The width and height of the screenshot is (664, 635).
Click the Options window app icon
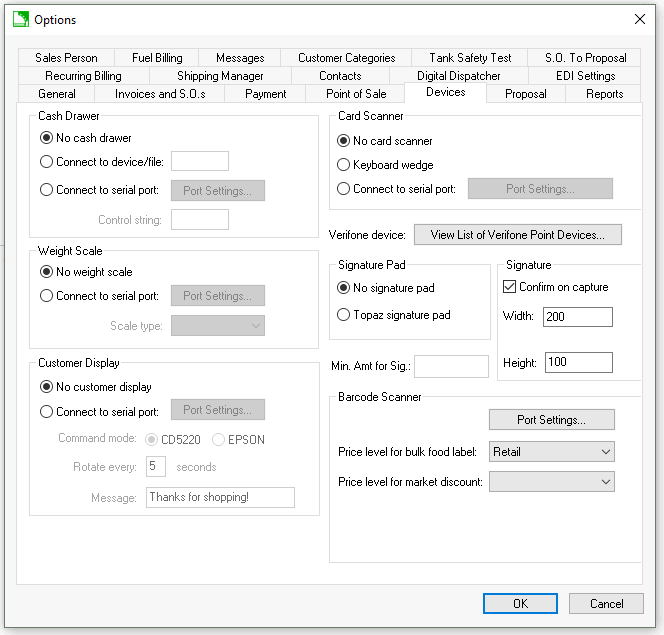pos(19,19)
